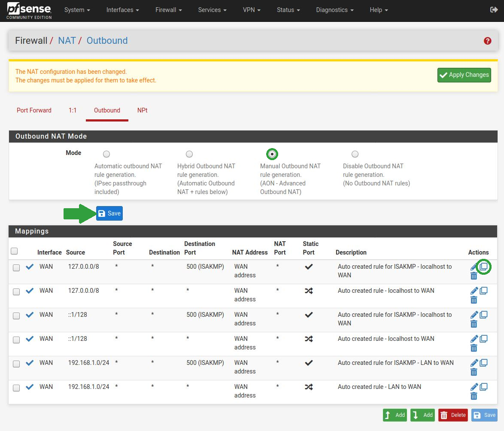Copy the first ISAKMP localhost mapping rule

484,267
